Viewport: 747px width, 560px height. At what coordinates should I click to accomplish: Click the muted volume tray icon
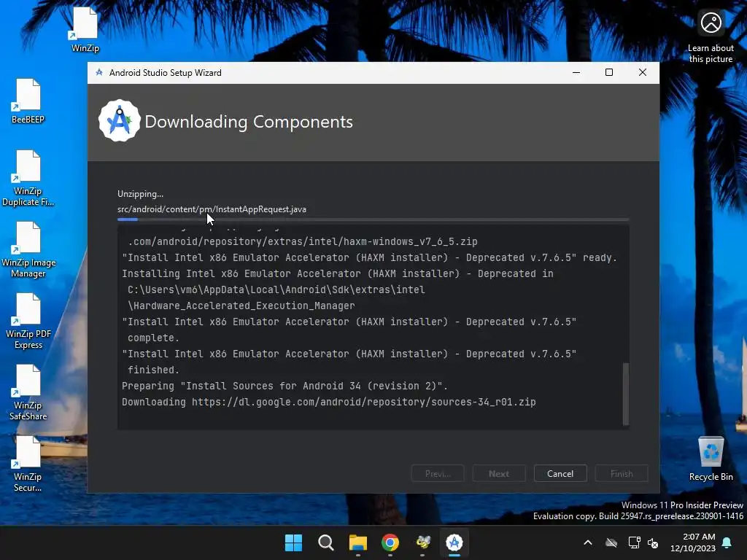click(x=653, y=542)
